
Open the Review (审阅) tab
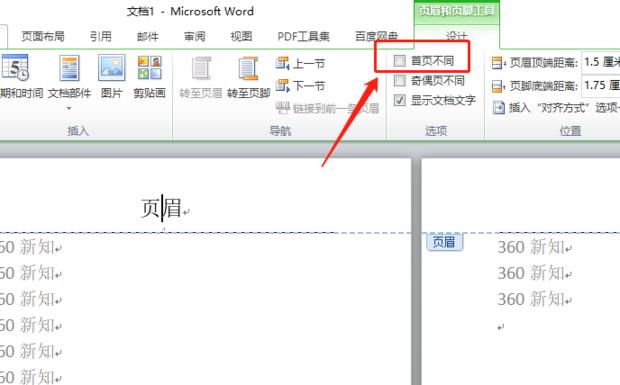point(195,36)
